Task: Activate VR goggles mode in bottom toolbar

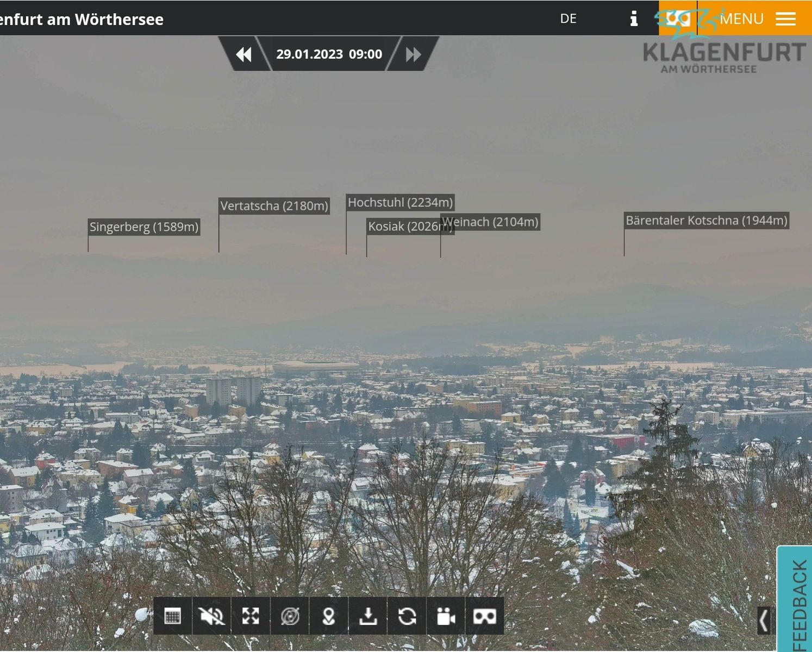Action: (484, 616)
